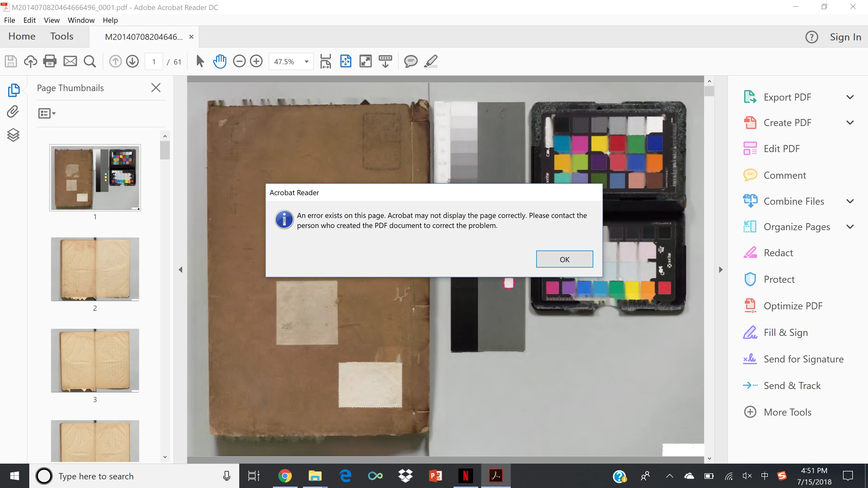Open the Layers panel icon
Image resolution: width=868 pixels, height=488 pixels.
tap(13, 135)
